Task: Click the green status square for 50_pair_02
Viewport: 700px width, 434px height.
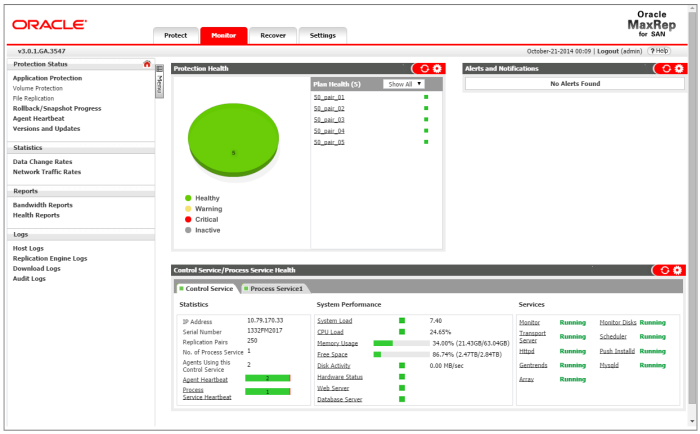Action: [x=426, y=108]
